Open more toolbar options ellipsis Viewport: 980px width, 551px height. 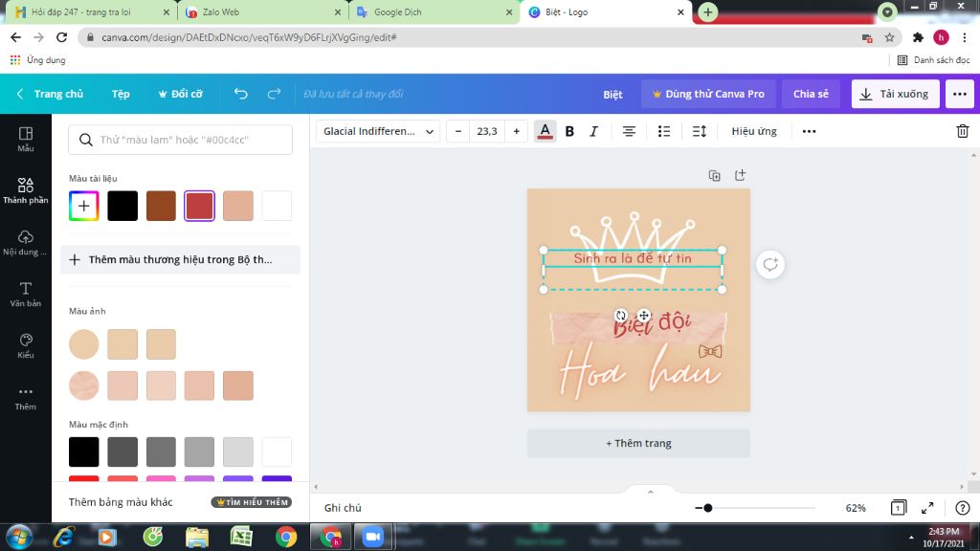pyautogui.click(x=809, y=131)
